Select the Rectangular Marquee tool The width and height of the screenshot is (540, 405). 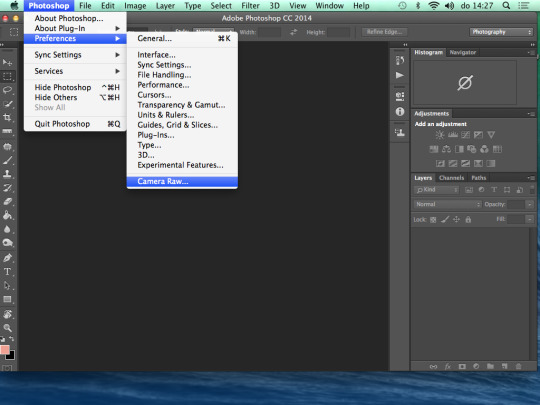pos(7,76)
